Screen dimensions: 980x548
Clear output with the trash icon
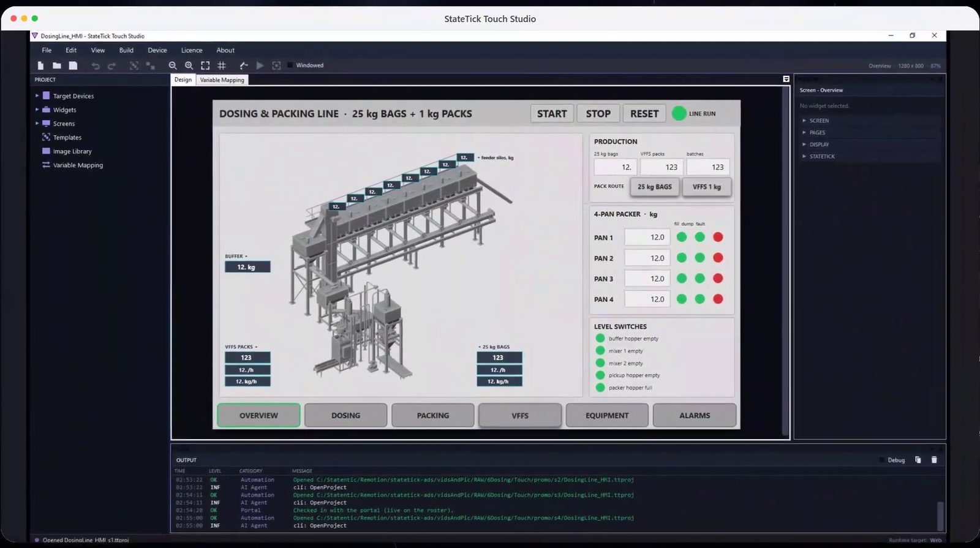click(x=934, y=460)
